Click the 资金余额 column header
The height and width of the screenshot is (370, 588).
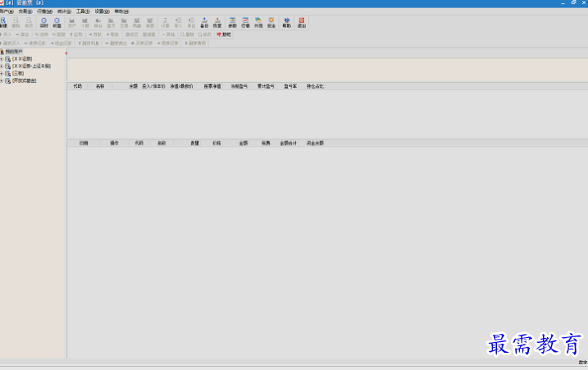[315, 144]
